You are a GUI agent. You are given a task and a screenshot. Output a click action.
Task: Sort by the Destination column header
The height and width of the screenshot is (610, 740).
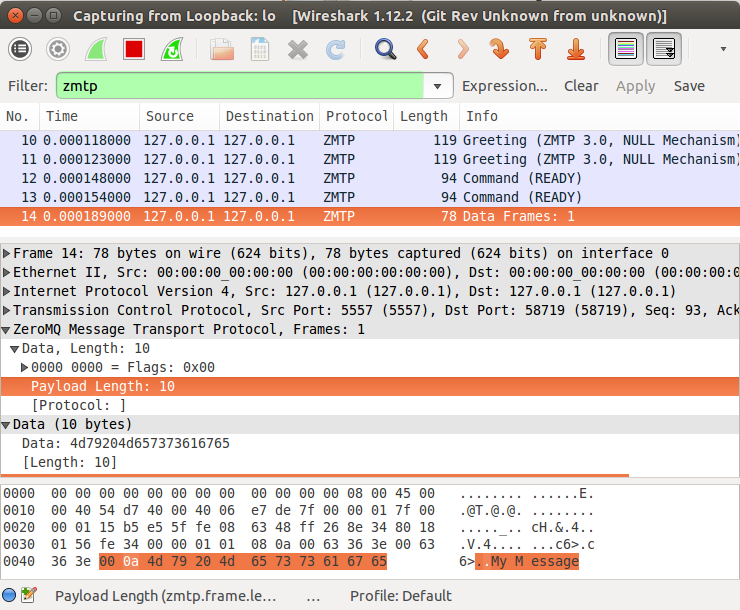269,116
